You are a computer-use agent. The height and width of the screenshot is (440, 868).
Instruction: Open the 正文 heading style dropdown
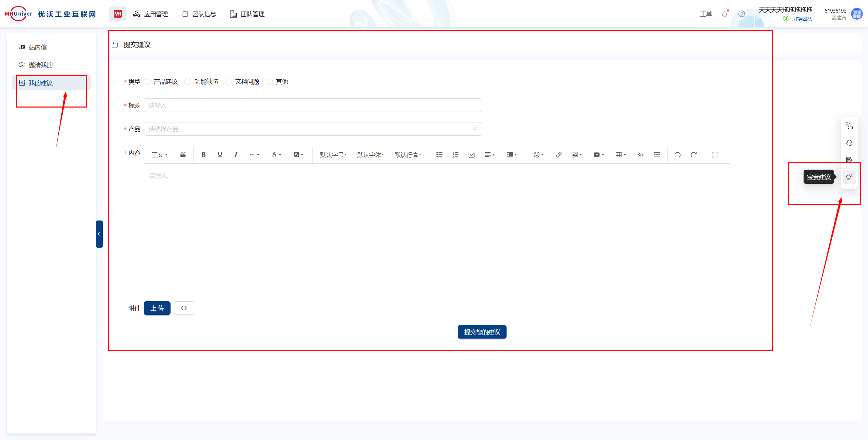159,155
